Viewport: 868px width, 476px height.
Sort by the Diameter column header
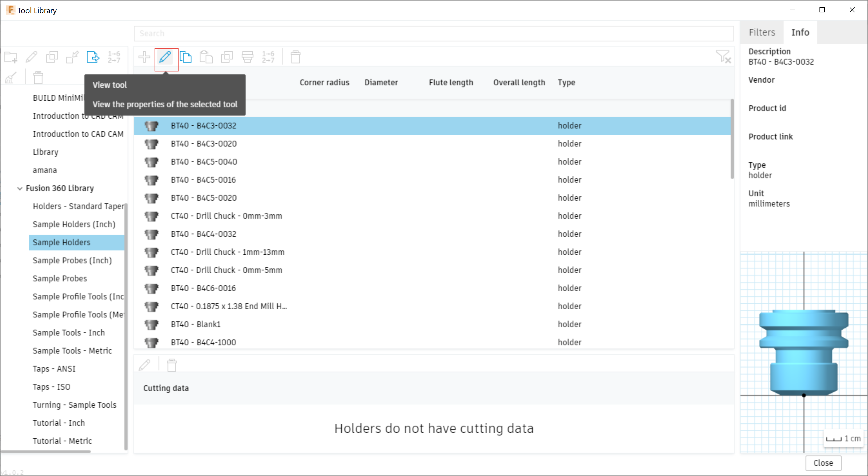point(381,83)
